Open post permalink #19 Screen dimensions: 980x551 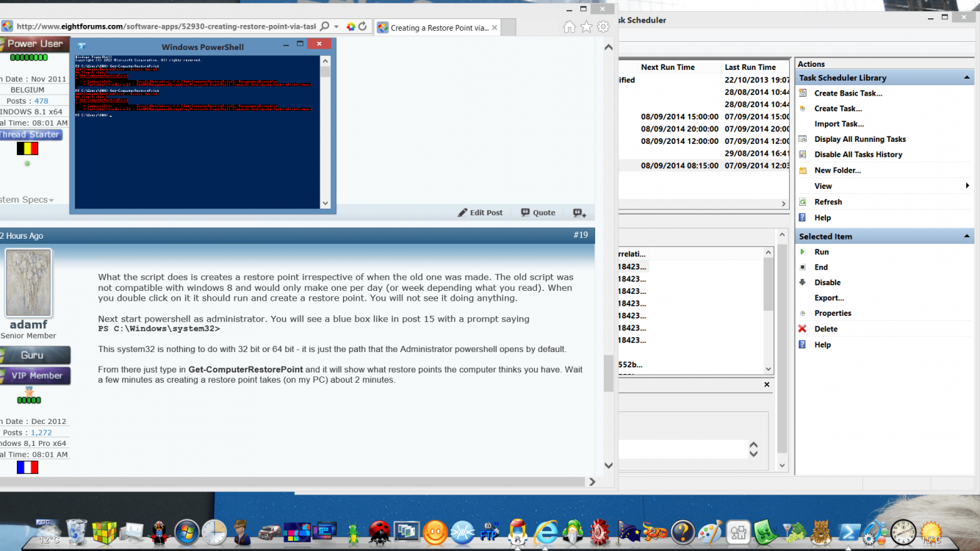(580, 235)
